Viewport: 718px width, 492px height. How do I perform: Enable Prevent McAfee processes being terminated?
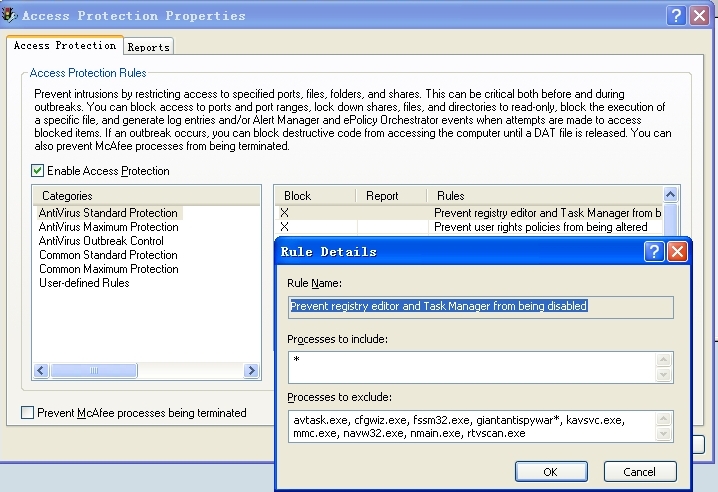(x=28, y=413)
